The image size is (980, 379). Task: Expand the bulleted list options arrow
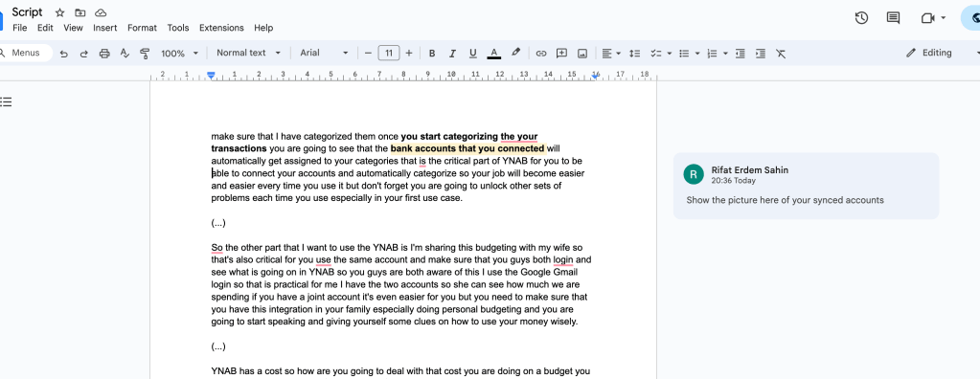click(x=698, y=54)
